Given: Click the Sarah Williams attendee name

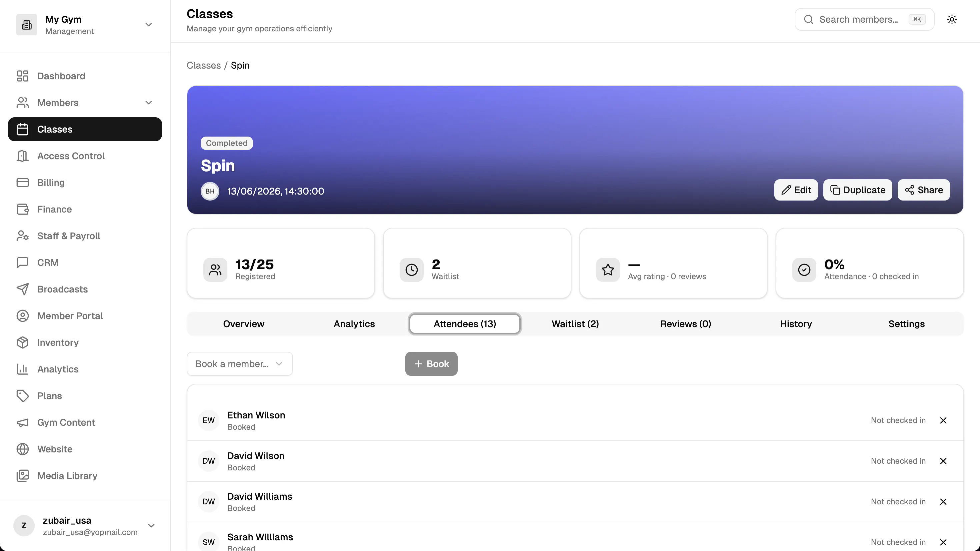Looking at the screenshot, I should 260,537.
